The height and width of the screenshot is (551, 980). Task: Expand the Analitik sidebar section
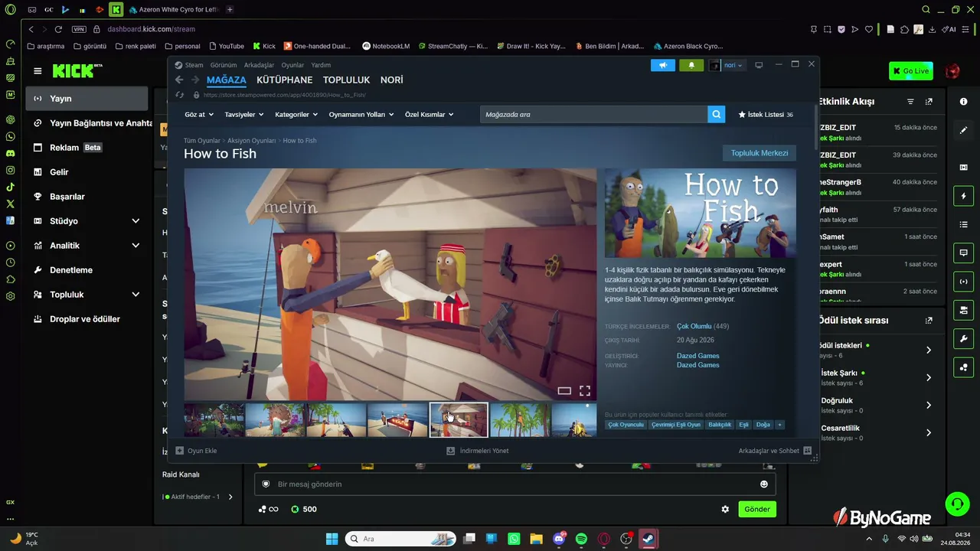pyautogui.click(x=136, y=246)
